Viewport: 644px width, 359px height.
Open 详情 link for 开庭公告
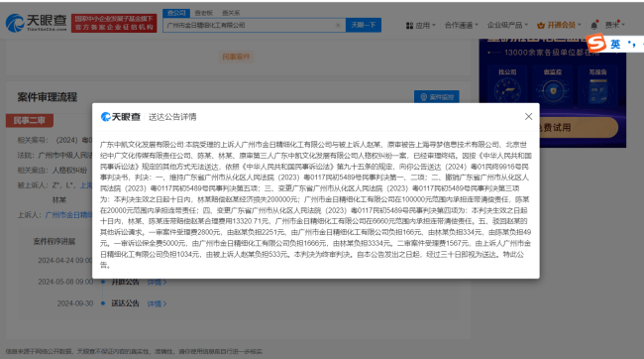click(x=157, y=283)
